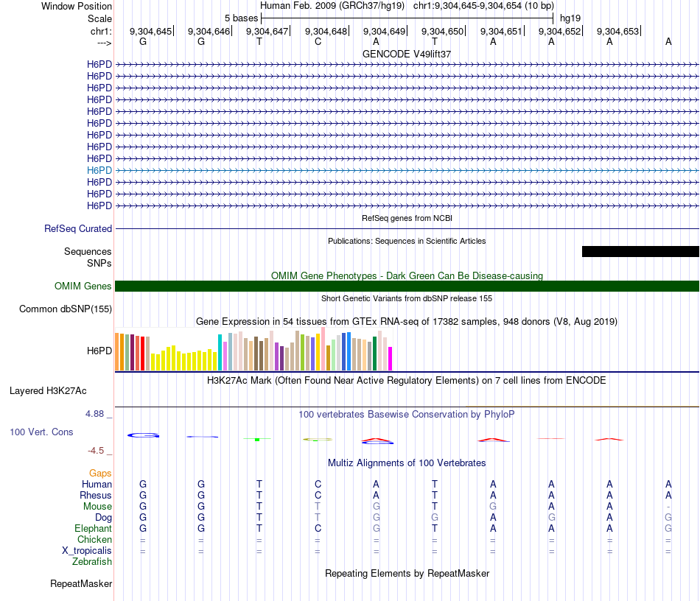Viewport: 700px width, 601px height.
Task: Click the Layered H3K27Ac label
Action: click(48, 391)
